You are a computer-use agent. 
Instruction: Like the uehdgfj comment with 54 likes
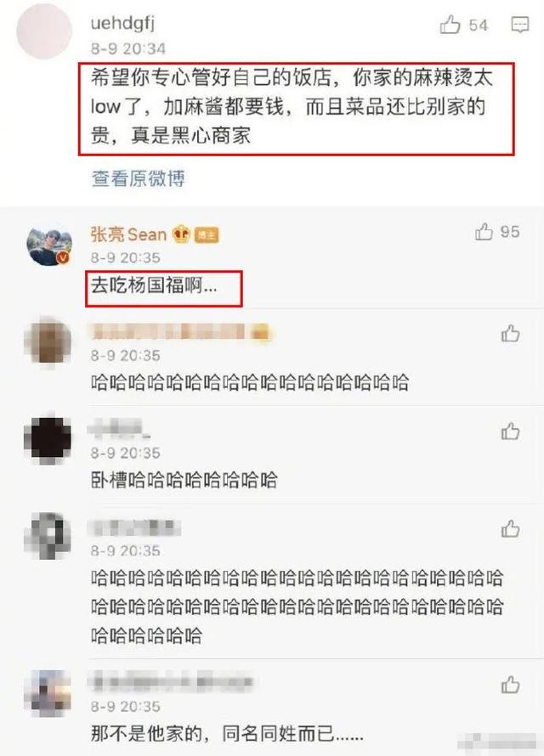click(x=450, y=24)
